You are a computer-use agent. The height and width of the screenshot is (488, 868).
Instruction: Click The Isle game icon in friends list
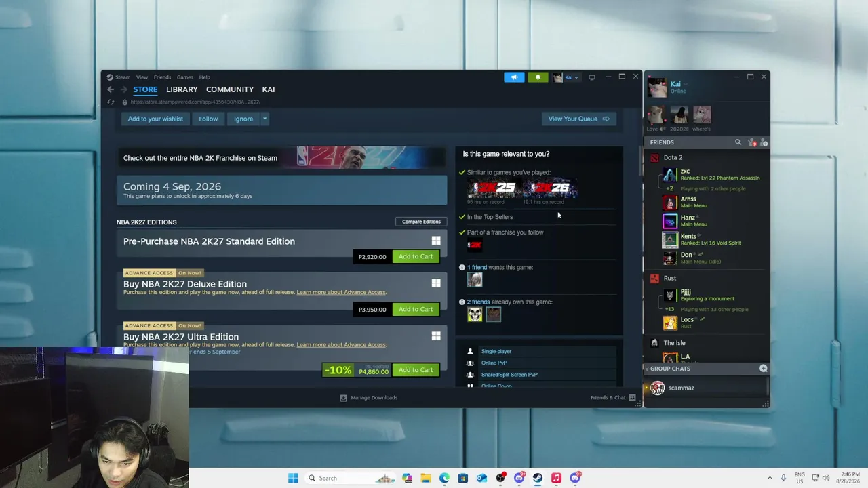[x=654, y=343]
